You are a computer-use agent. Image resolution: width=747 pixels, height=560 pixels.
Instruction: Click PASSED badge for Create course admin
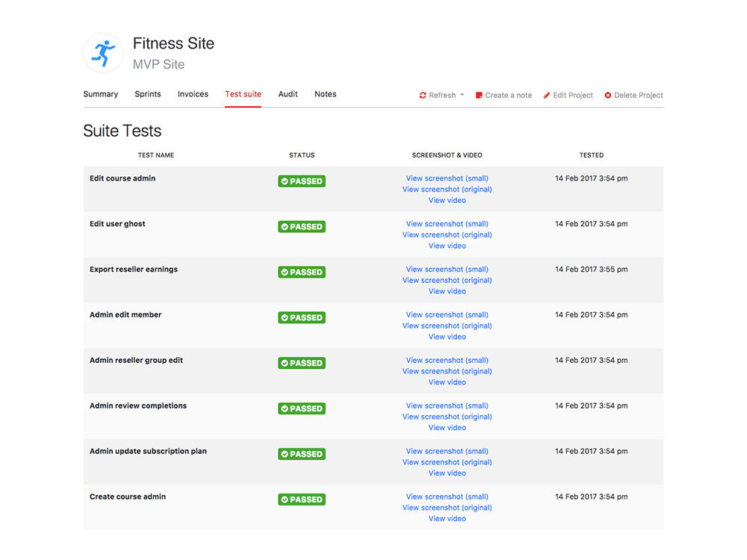point(302,500)
